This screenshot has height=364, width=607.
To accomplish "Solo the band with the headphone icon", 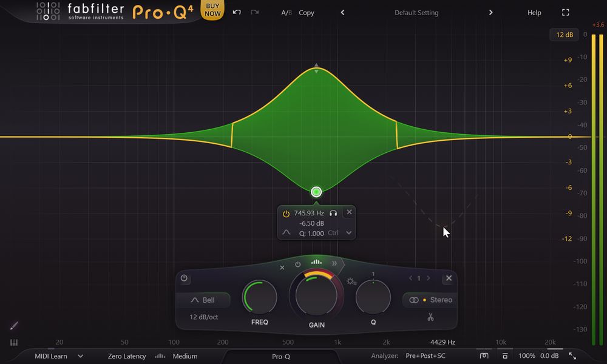I will click(333, 213).
